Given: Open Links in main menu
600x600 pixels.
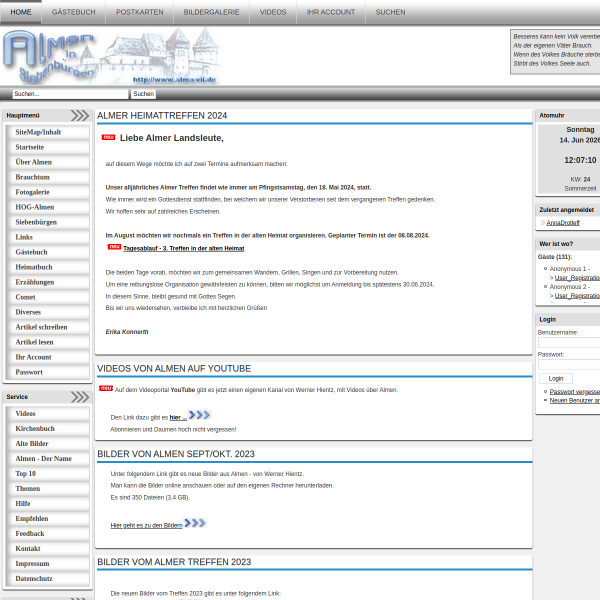Looking at the screenshot, I should click(x=48, y=237).
